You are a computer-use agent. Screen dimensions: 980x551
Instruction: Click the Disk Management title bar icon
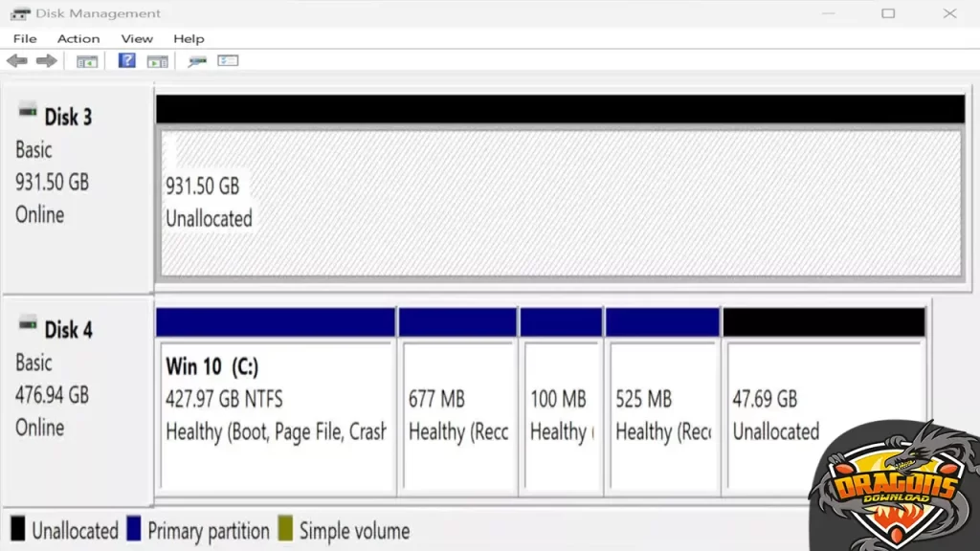point(20,13)
